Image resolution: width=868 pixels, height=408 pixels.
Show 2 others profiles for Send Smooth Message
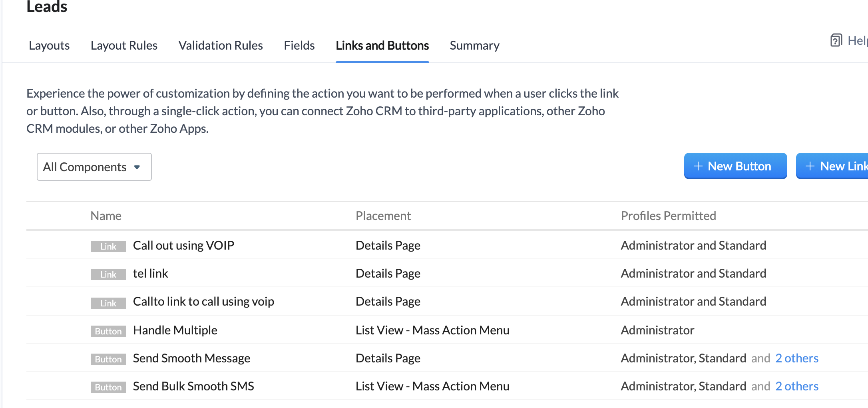797,358
